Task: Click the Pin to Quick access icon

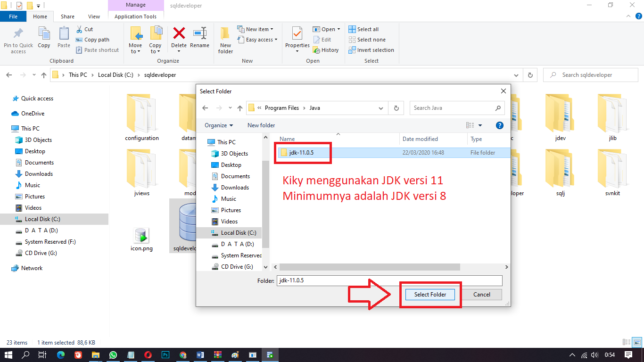Action: (x=18, y=38)
